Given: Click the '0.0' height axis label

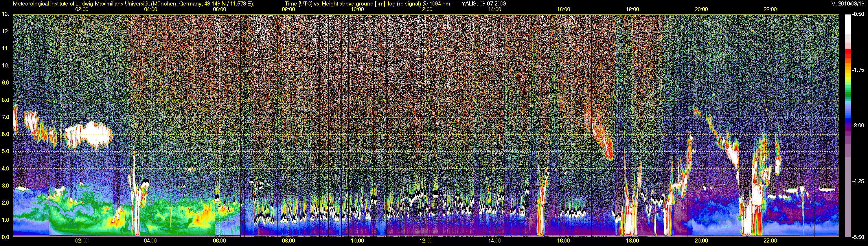Looking at the screenshot, I should pos(5,237).
